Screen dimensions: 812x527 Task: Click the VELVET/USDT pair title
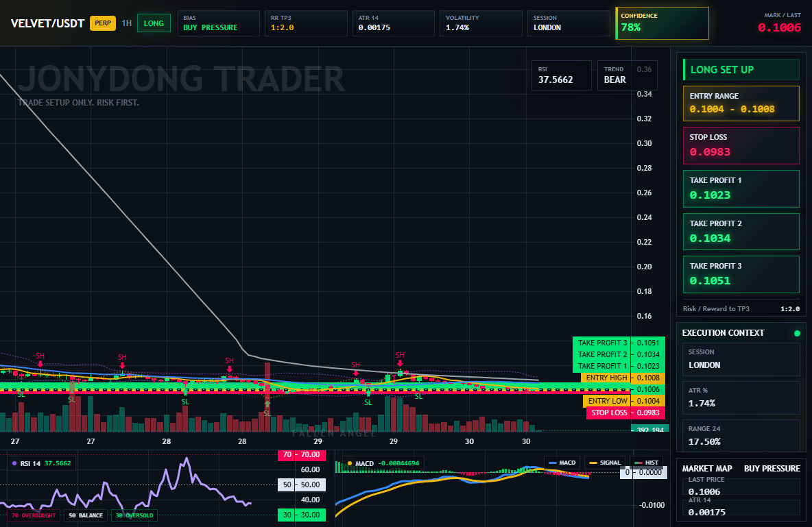(x=47, y=23)
